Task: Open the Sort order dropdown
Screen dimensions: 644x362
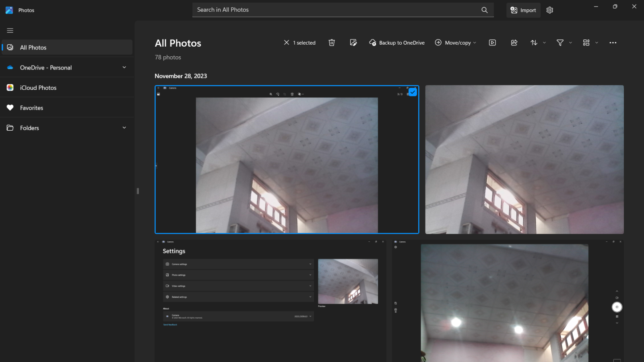Action: pyautogui.click(x=538, y=43)
